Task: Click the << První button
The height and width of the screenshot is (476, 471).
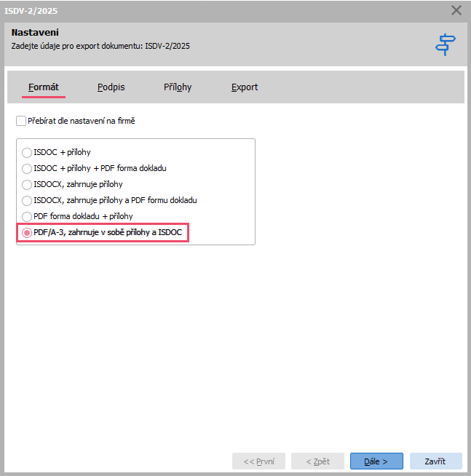Action: (258, 461)
